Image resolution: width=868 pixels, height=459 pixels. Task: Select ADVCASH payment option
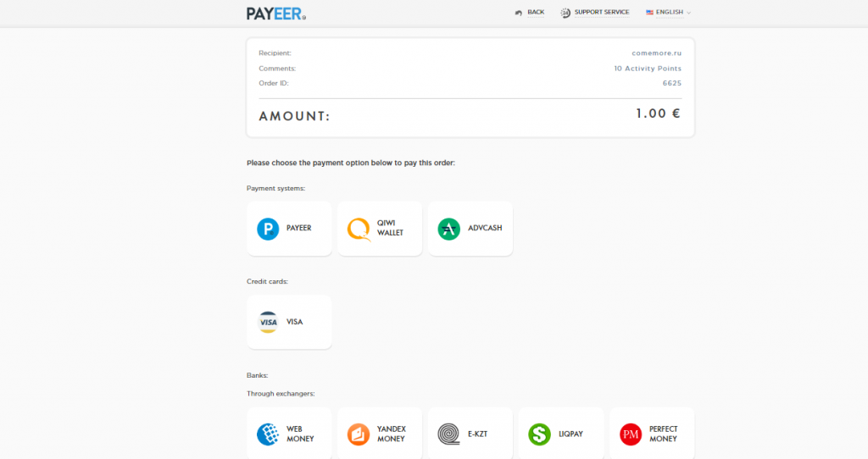point(470,229)
